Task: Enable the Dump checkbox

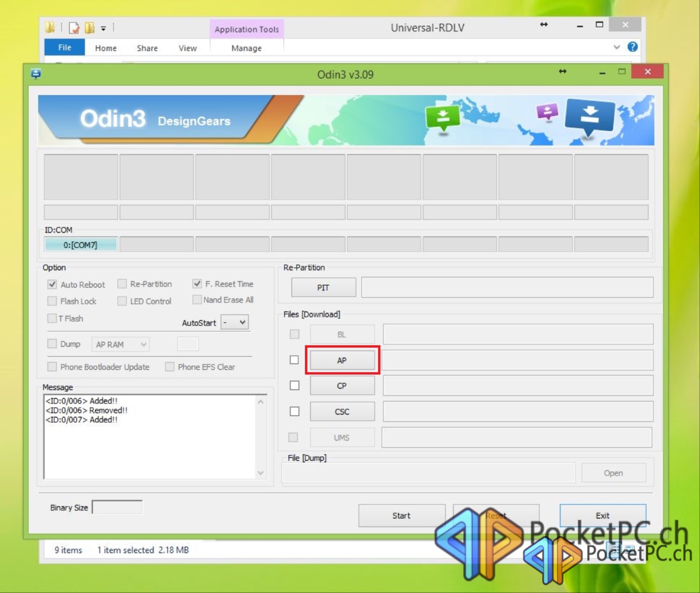Action: 52,343
